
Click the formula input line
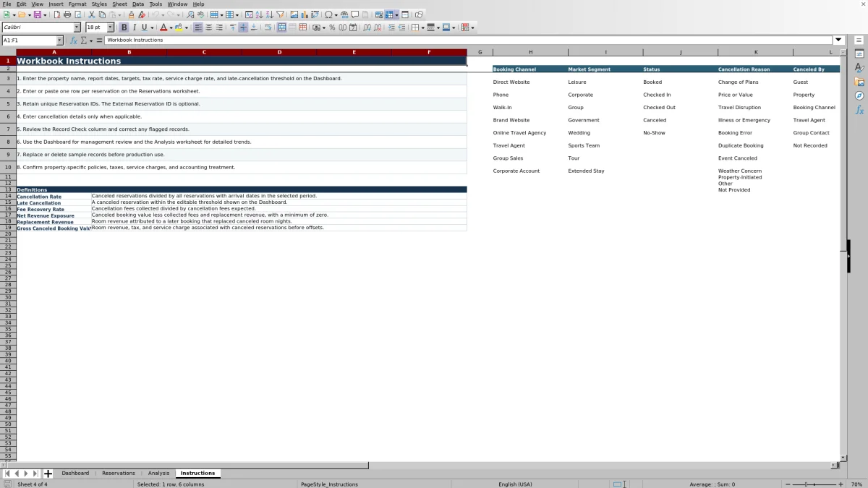(x=469, y=40)
